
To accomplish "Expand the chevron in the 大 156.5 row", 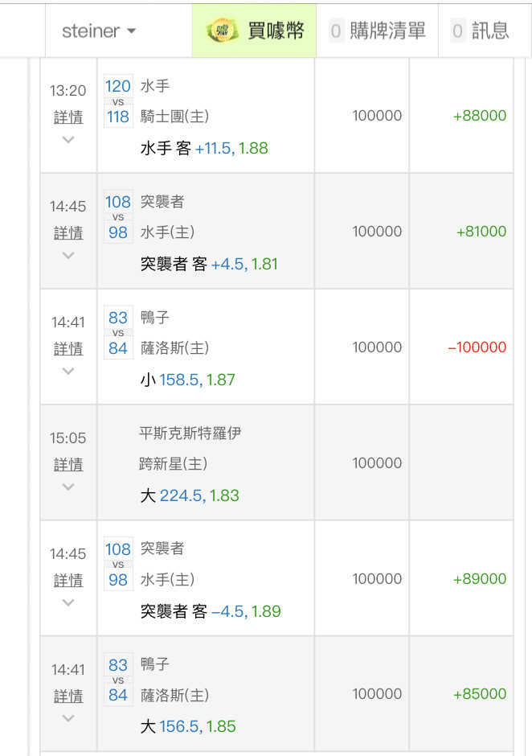I will 68,718.
